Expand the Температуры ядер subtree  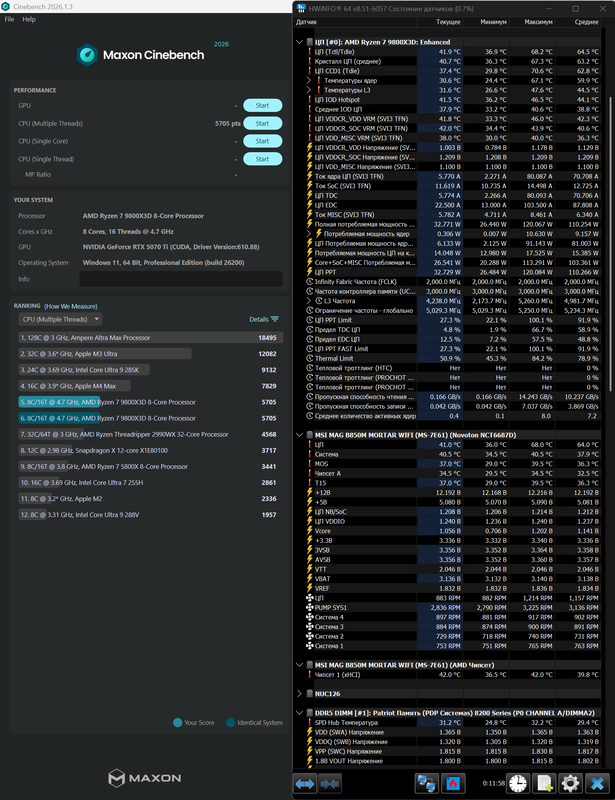click(x=309, y=80)
